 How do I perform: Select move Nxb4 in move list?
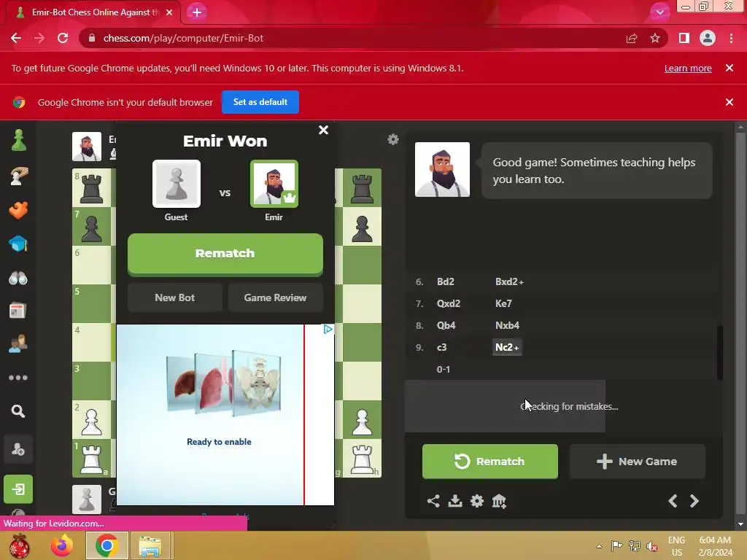(x=507, y=325)
